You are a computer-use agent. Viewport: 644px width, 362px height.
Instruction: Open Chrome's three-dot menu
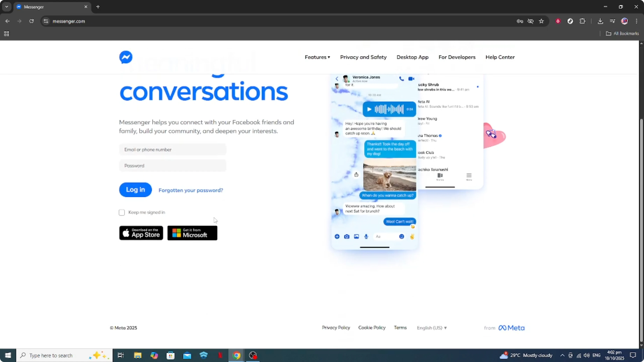click(637, 21)
